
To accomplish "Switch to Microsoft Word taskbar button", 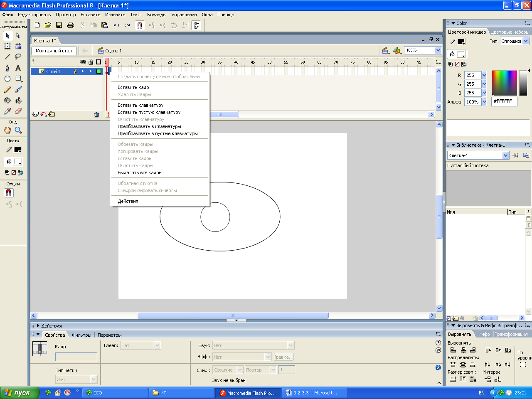I will pos(314,393).
